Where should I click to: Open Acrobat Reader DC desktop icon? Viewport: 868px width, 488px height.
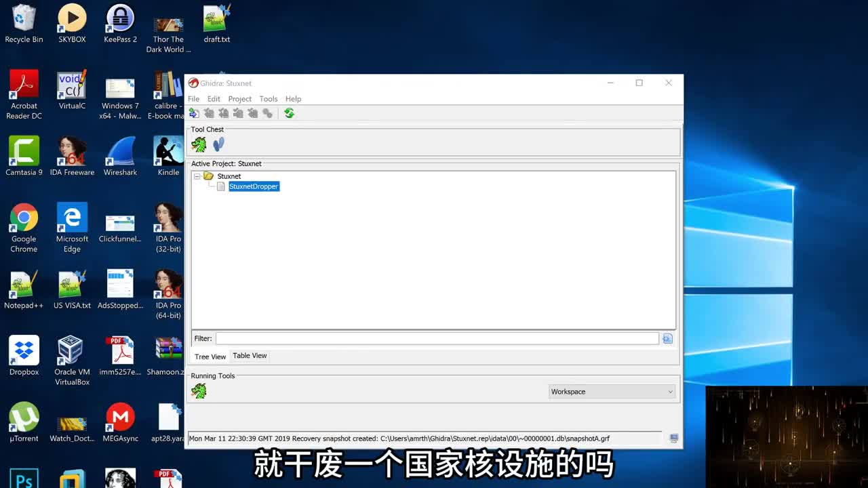(x=24, y=95)
